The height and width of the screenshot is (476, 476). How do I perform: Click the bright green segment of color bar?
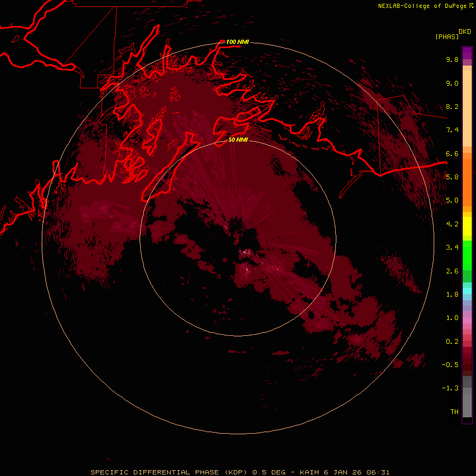(467, 255)
